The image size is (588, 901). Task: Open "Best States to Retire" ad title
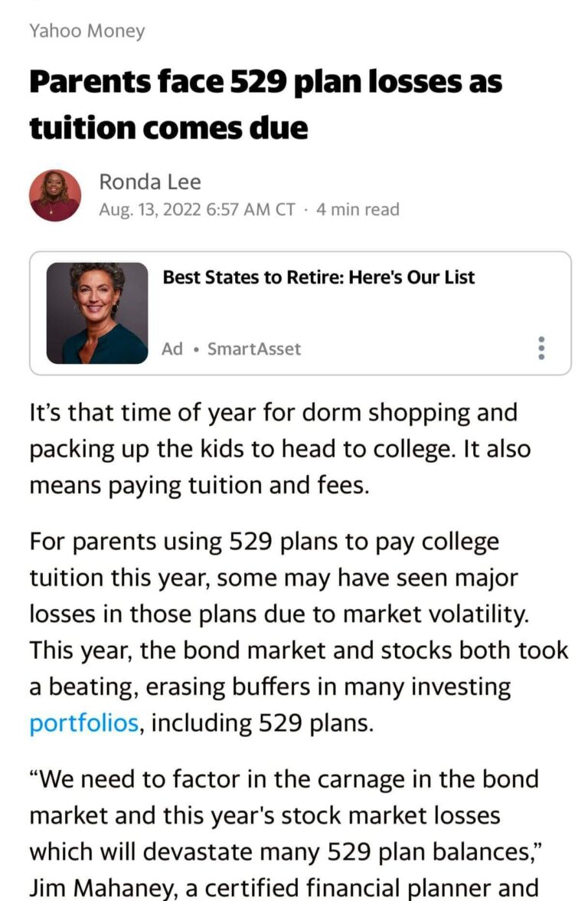point(318,277)
